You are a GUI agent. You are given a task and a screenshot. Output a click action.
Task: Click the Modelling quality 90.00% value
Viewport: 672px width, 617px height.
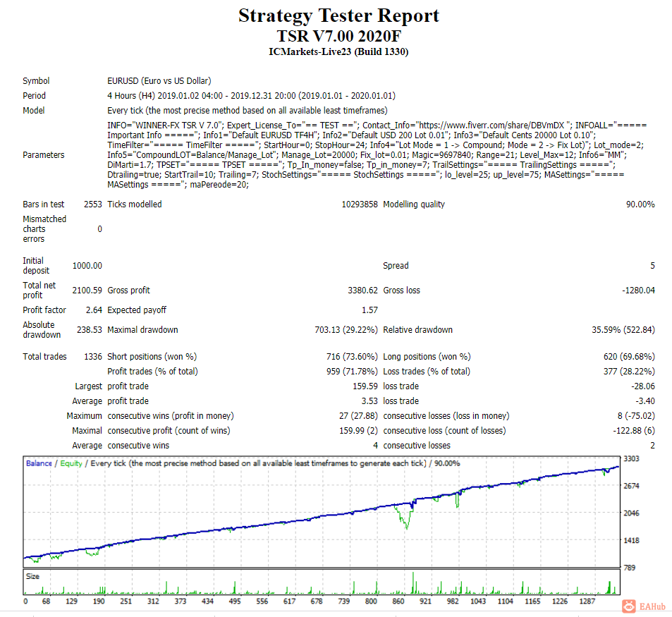coord(640,204)
